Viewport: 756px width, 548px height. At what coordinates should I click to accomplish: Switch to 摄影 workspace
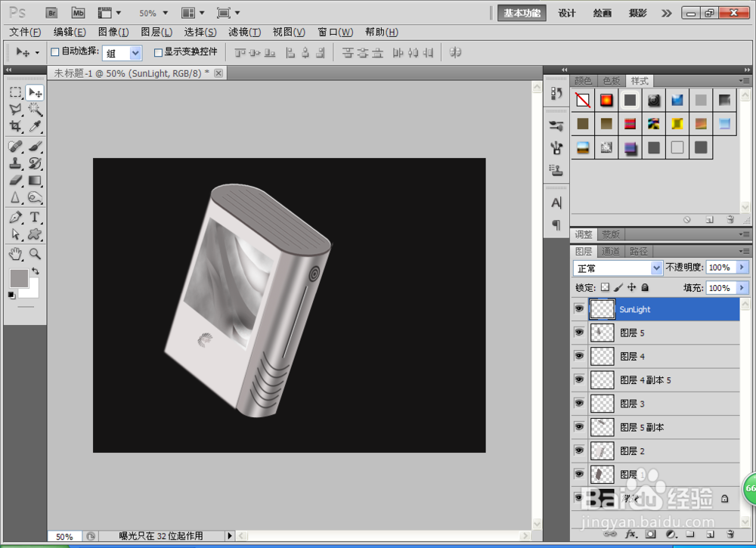[637, 13]
